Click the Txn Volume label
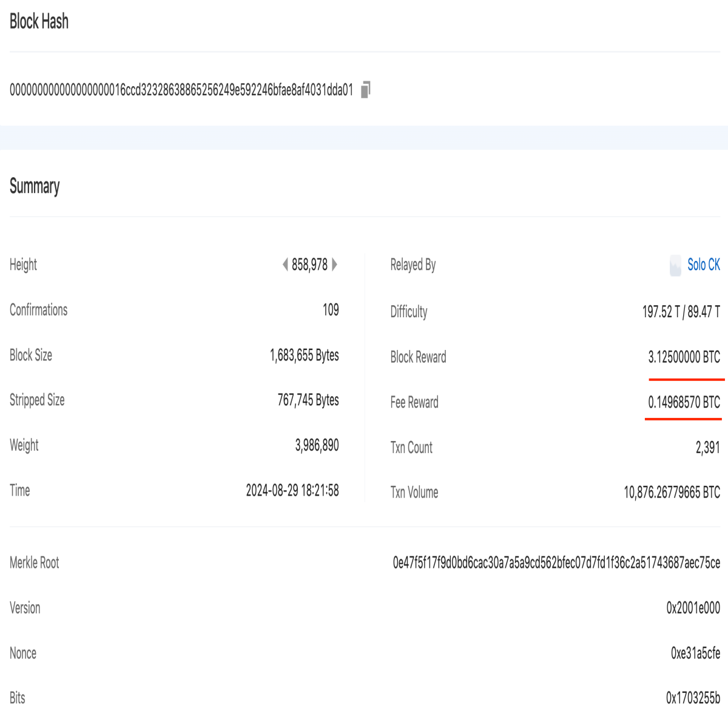 (414, 492)
